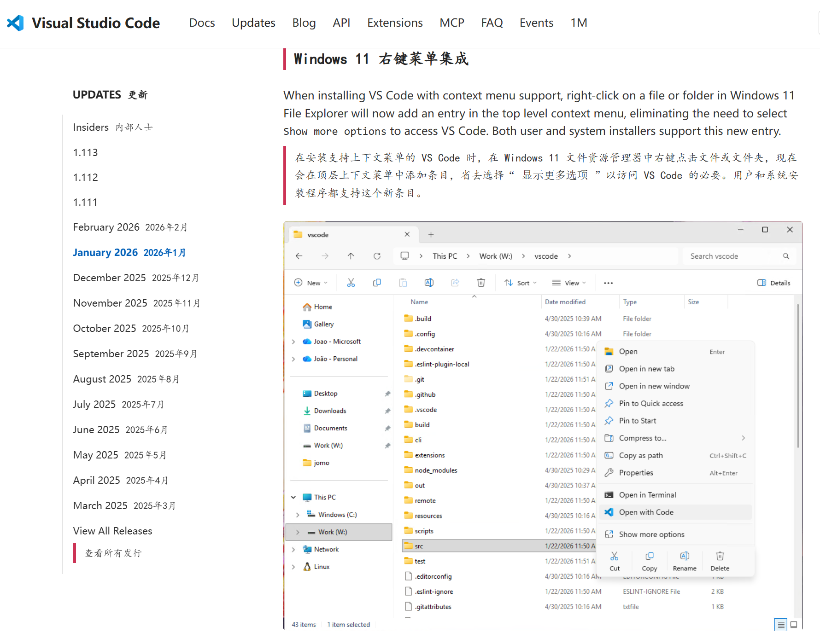Screen dimensions: 820x644
Task: Choose Open in Terminal menu item
Action: click(675, 495)
